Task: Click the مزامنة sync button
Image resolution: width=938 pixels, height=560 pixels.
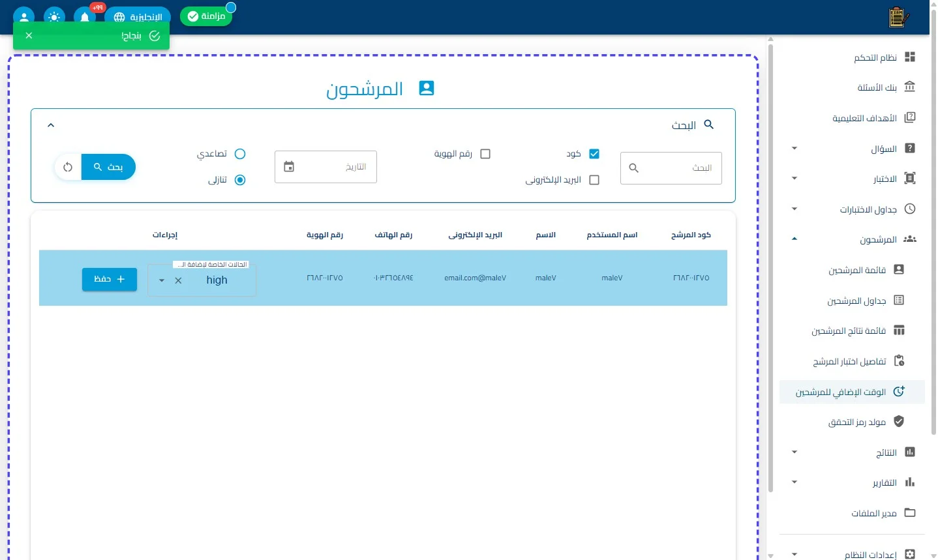Action: 206,16
